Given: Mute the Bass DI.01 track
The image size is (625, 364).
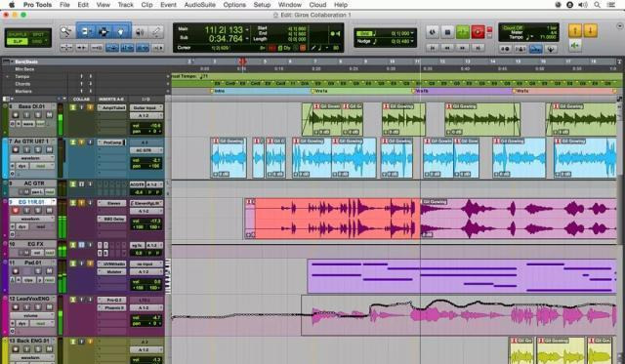Looking at the screenshot, I should (x=49, y=115).
